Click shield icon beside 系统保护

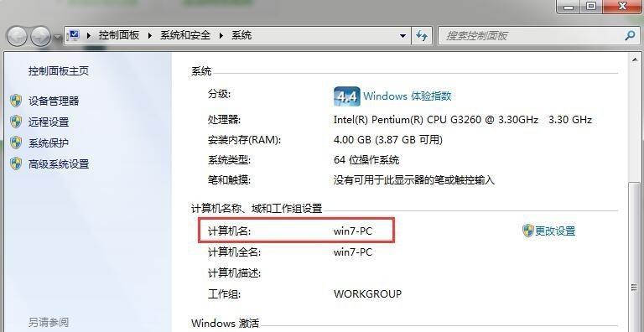click(x=16, y=143)
